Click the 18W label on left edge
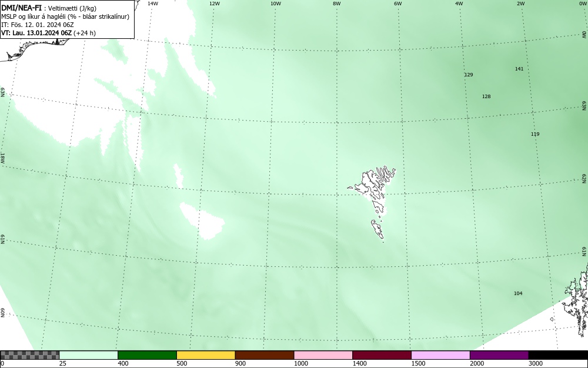Viewport: 588px width, 368px height. click(2, 158)
